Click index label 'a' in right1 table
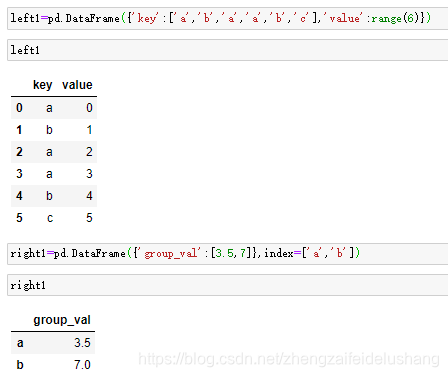Image resolution: width=448 pixels, height=377 pixels. tap(20, 343)
